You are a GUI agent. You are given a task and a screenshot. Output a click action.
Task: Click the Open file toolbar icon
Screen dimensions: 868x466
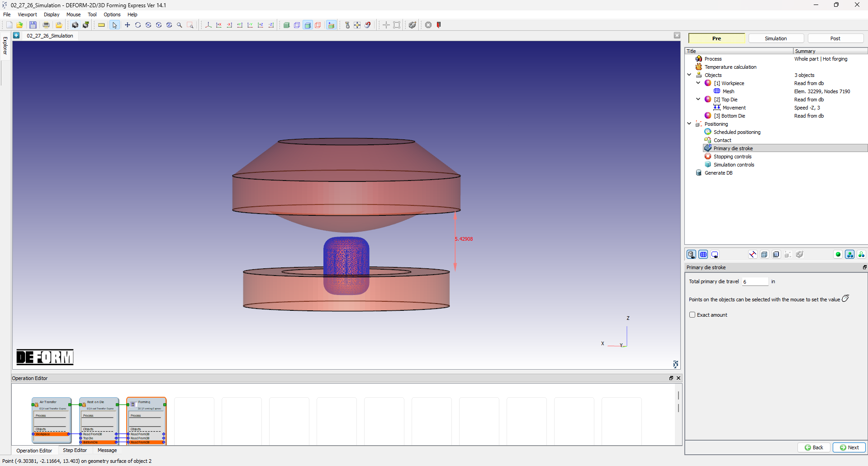(x=19, y=25)
